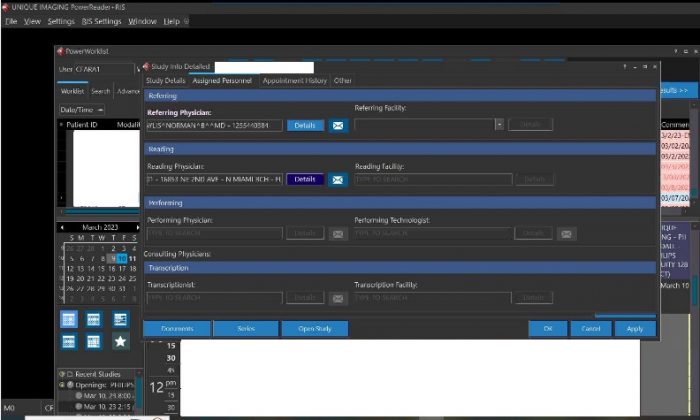Expand the Recent Studies tree node
Viewport: 700px width, 420px height.
tap(62, 374)
